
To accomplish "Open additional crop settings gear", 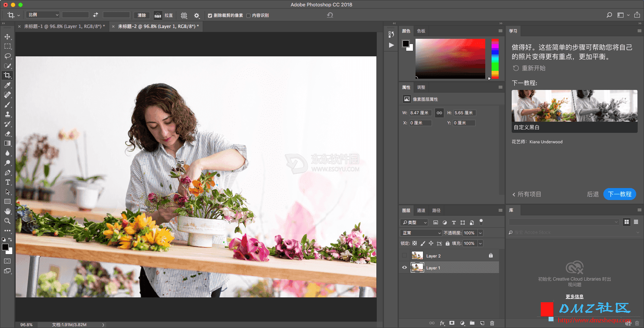I will point(197,15).
